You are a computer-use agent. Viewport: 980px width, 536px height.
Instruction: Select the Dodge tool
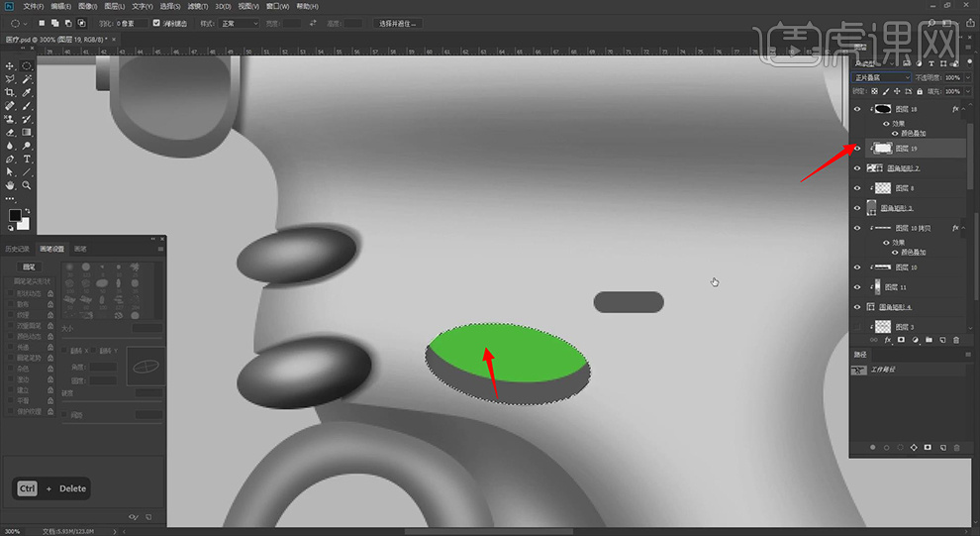pos(27,146)
